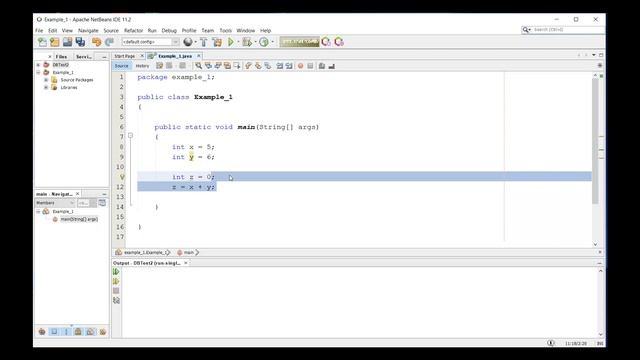This screenshot has width=640, height=360.
Task: Open the Refactor menu
Action: (133, 31)
